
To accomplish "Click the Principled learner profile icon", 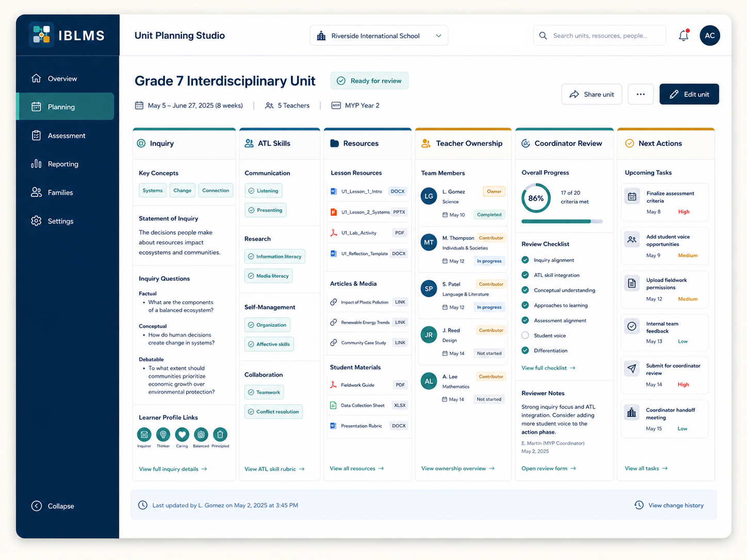I will tap(220, 434).
